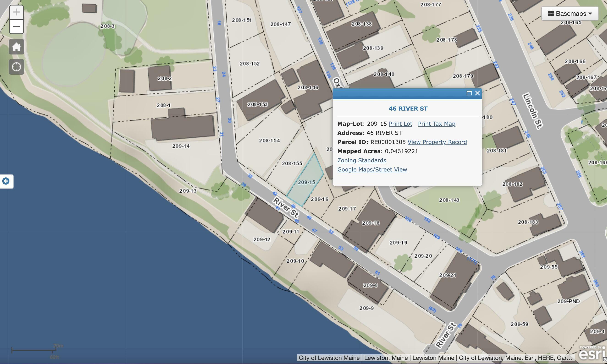Zoom in with the plus button
This screenshot has width=607, height=364.
coord(17,12)
